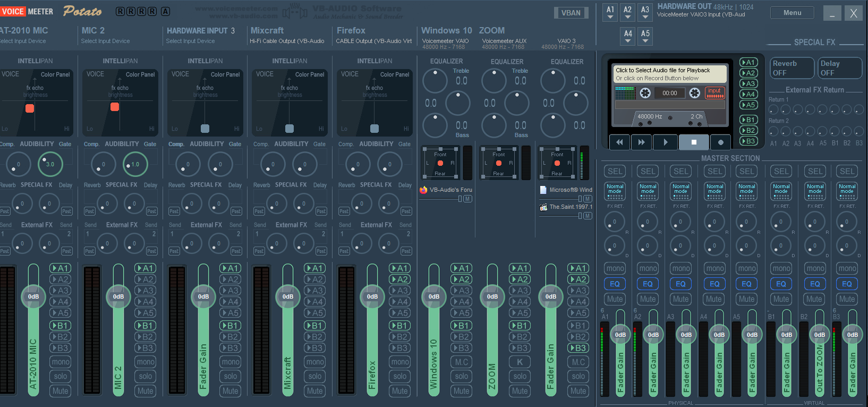Click the red input button on cassette

pos(715,93)
